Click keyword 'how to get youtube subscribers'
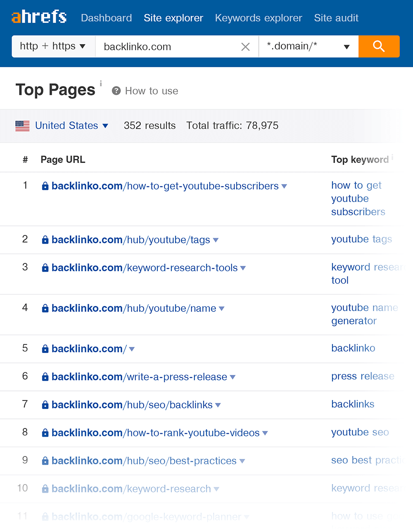Viewport: 413px width, 532px height. pos(358,198)
